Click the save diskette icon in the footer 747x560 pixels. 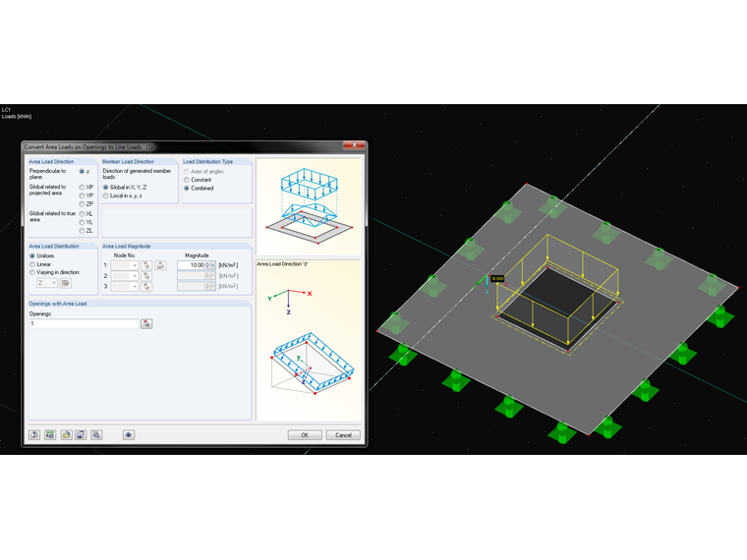pos(81,435)
